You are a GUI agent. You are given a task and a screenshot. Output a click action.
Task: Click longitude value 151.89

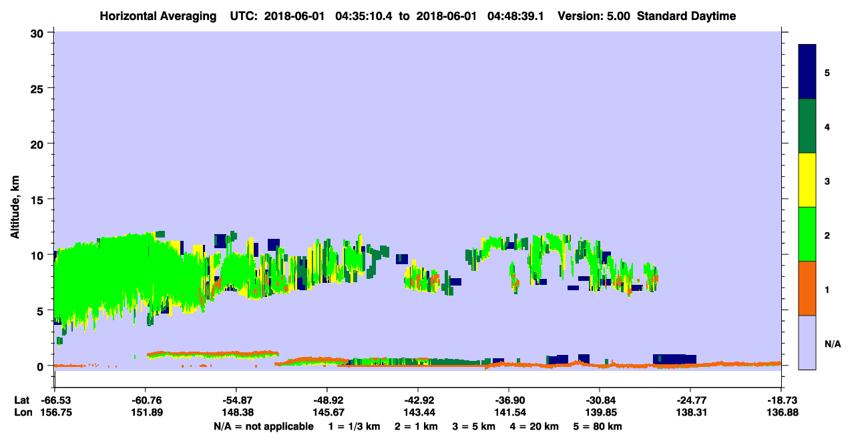pyautogui.click(x=146, y=413)
